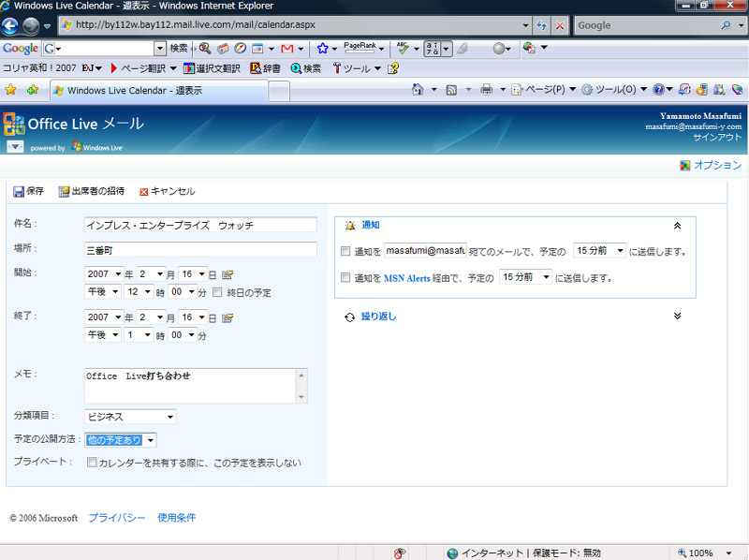Viewport: 749px width, 560px height.
Task: Open the end hour dropdown showing 1
Action: pyautogui.click(x=139, y=335)
